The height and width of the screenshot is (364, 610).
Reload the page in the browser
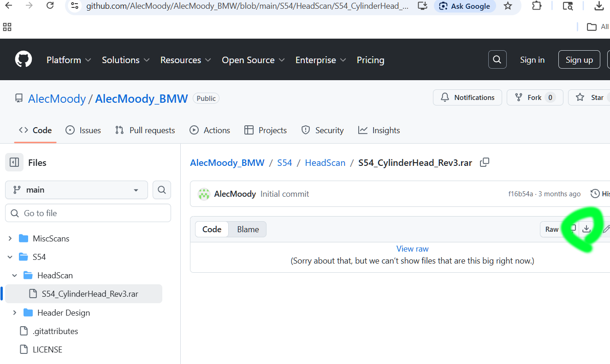[50, 6]
